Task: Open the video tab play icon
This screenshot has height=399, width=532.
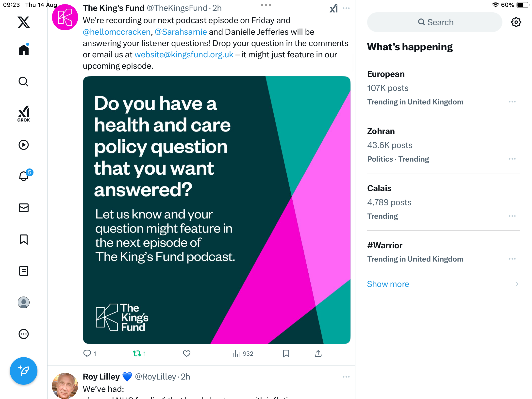Action: [24, 145]
